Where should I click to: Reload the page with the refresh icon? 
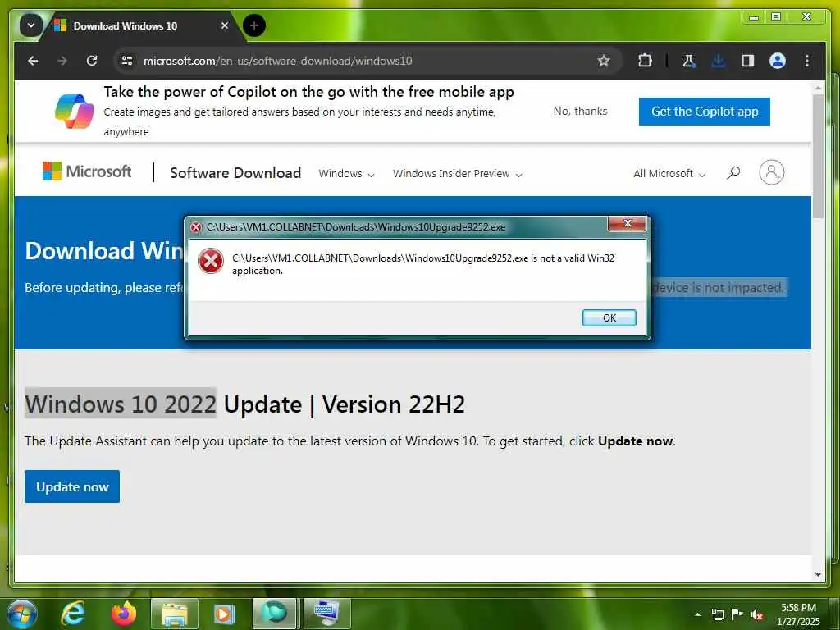(x=92, y=61)
